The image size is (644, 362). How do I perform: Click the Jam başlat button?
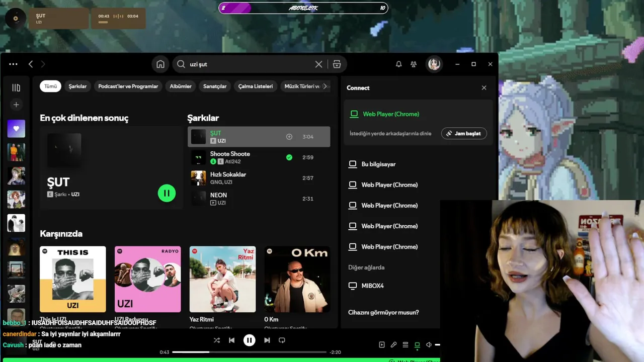click(x=464, y=134)
